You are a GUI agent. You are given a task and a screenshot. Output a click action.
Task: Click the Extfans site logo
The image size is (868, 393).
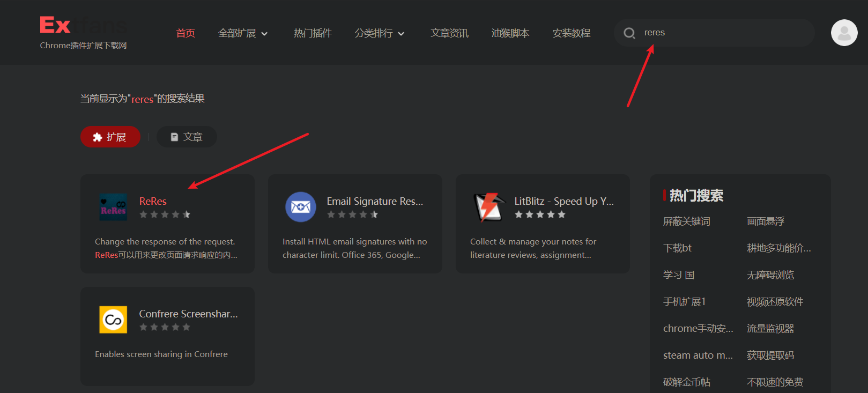click(x=84, y=25)
